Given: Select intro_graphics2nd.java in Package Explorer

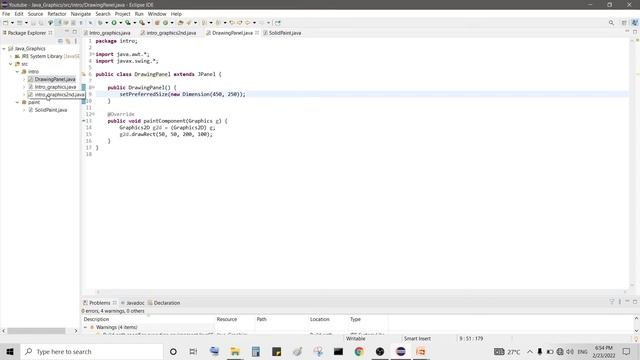Looking at the screenshot, I should point(59,95).
